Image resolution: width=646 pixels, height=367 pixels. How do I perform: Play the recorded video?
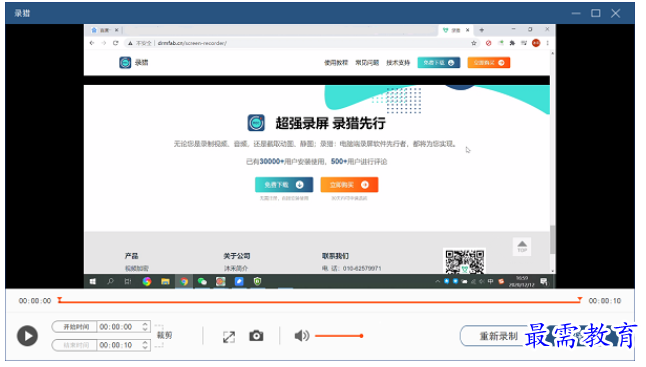[27, 336]
